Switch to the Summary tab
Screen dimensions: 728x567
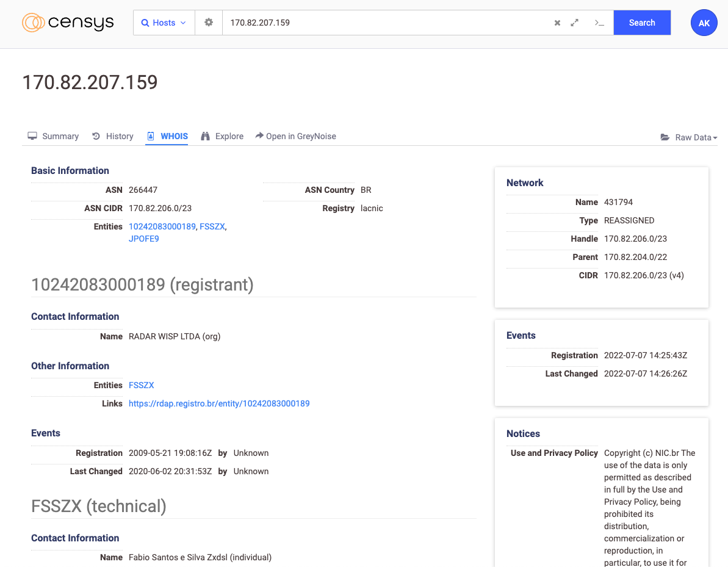(53, 136)
